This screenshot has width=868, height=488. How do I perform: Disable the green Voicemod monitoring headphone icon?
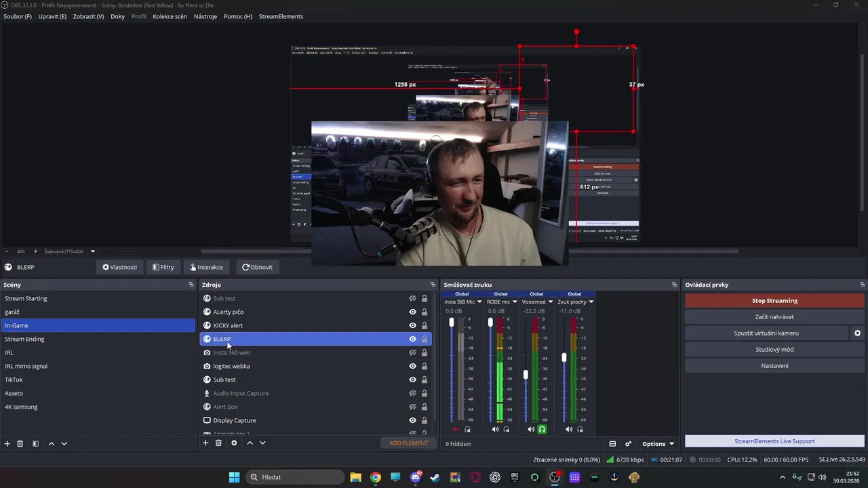[x=542, y=429]
